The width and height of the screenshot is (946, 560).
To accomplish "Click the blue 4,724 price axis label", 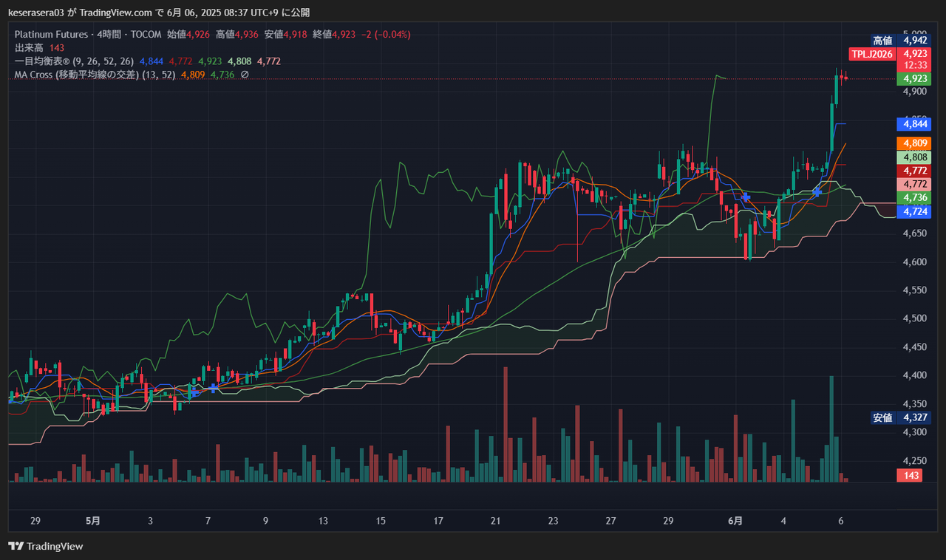I will [x=913, y=212].
